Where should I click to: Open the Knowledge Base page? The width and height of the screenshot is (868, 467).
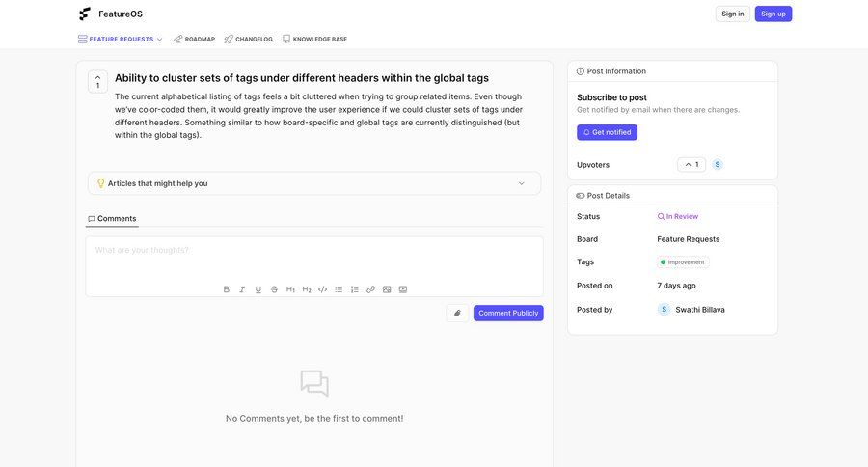pyautogui.click(x=315, y=39)
